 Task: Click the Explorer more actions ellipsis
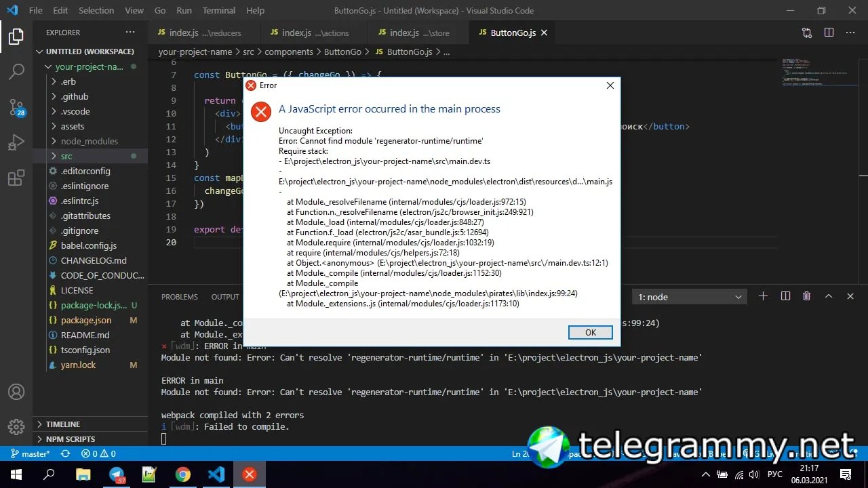pos(130,32)
